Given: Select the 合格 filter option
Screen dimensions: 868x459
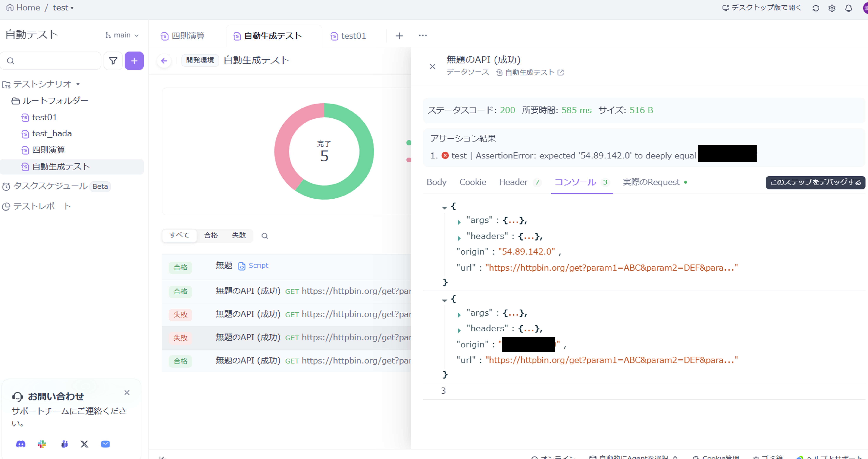Looking at the screenshot, I should pyautogui.click(x=211, y=235).
